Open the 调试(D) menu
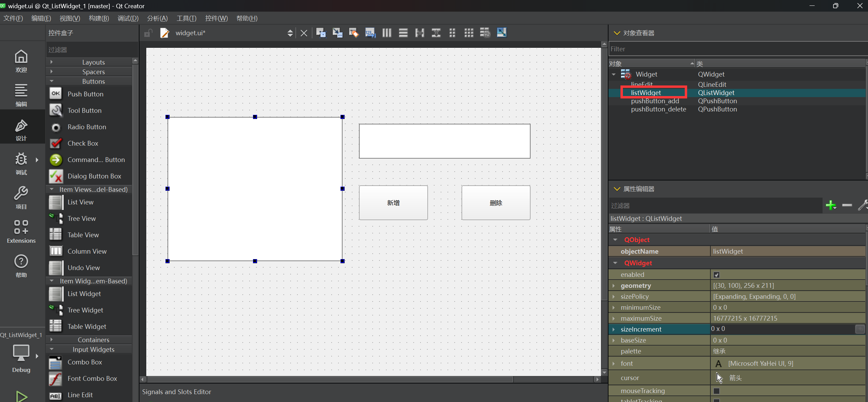 coord(128,18)
